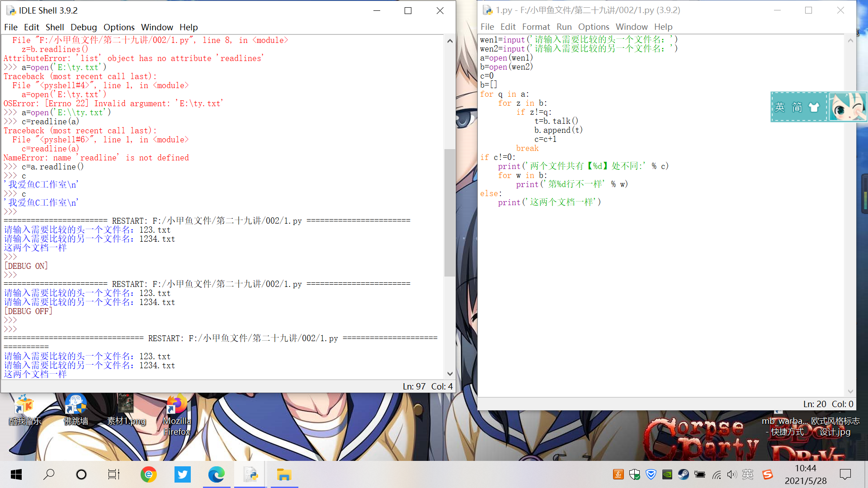Open Cortana circle on taskbar
868x488 pixels.
(x=81, y=474)
